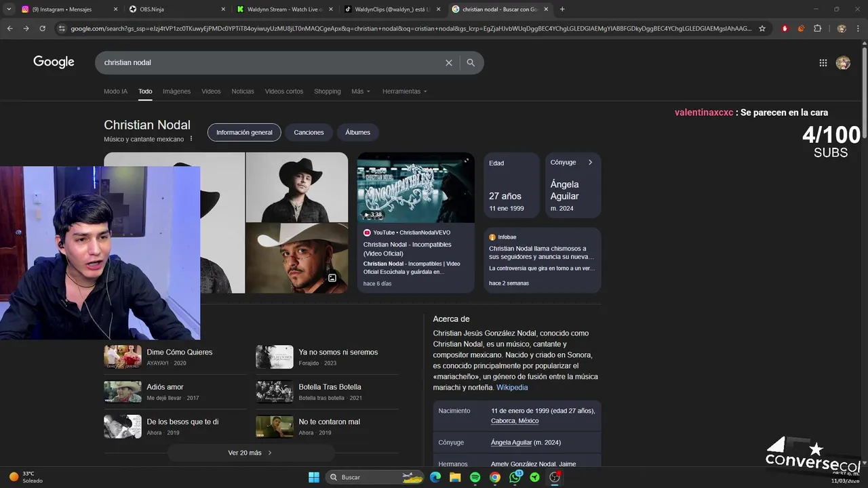Launch Microsoft Edge from the taskbar
Viewport: 868px width, 488px height.
coord(435,477)
